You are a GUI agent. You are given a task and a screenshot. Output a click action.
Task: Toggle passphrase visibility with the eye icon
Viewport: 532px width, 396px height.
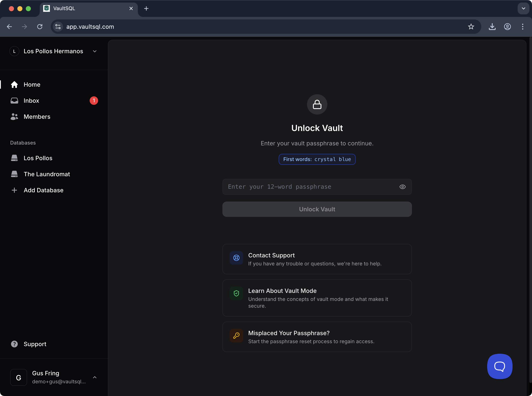402,187
